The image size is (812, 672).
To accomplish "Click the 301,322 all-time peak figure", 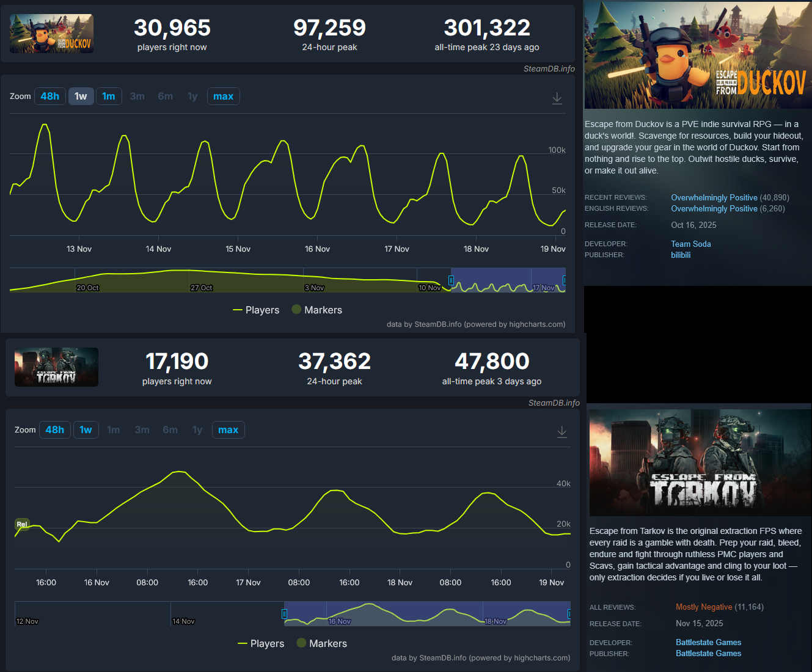I will pos(487,27).
